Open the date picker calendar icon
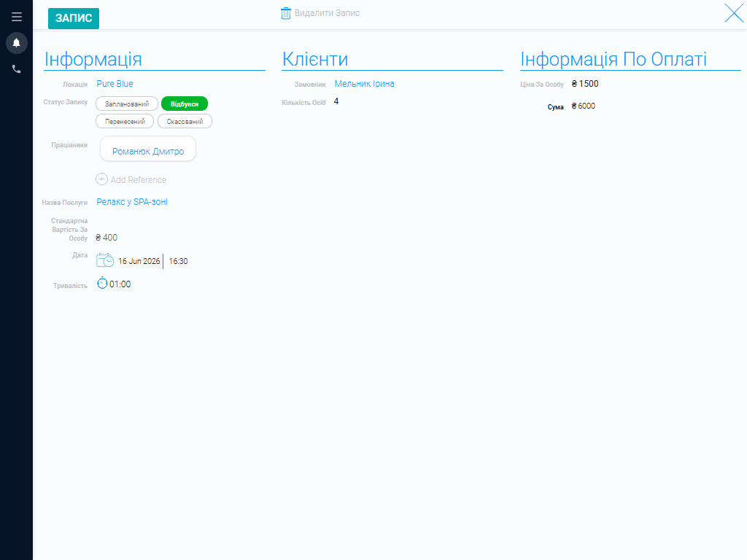 pyautogui.click(x=105, y=260)
